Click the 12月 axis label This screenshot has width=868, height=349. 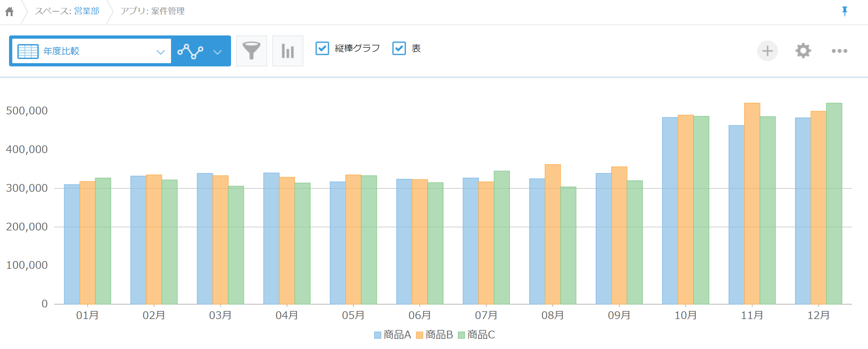coord(818,315)
